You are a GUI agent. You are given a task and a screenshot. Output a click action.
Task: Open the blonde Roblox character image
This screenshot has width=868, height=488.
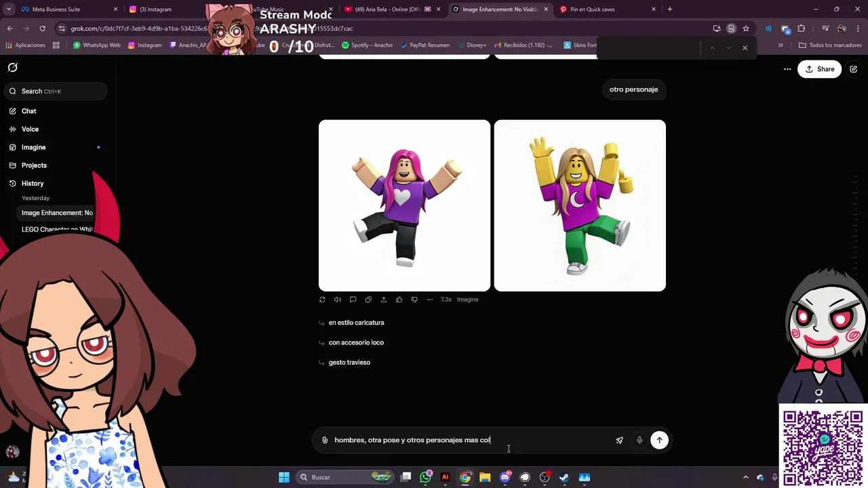(580, 205)
